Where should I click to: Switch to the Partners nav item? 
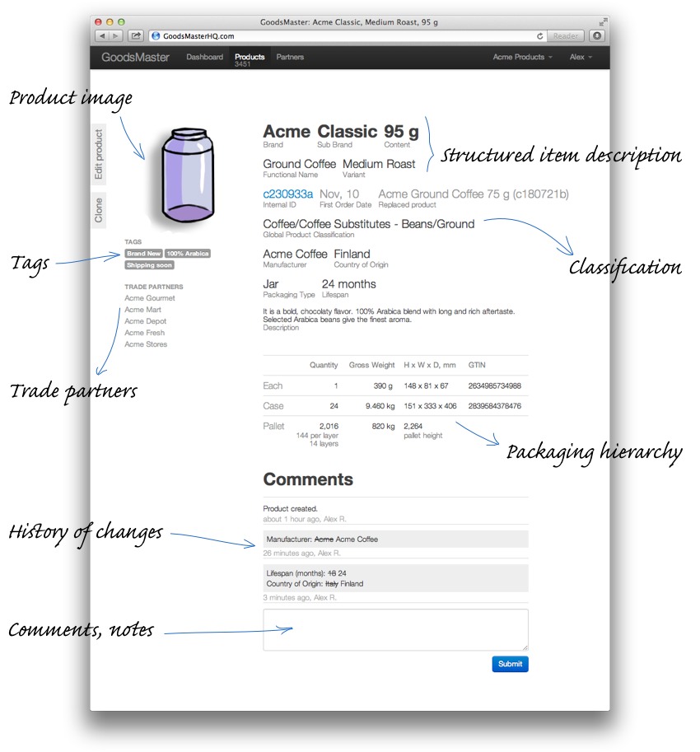(290, 58)
